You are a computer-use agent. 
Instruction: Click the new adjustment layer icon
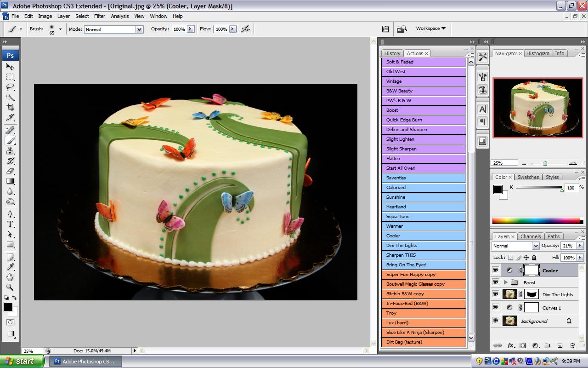pos(536,345)
